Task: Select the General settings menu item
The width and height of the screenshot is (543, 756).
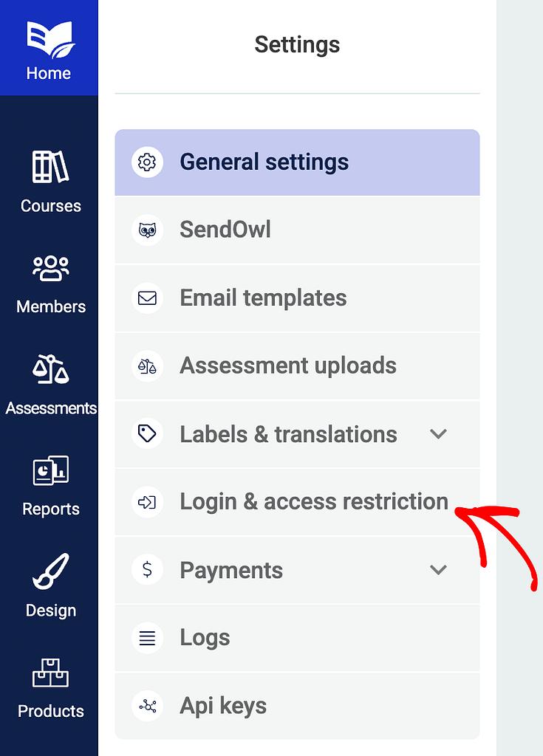Action: (264, 162)
